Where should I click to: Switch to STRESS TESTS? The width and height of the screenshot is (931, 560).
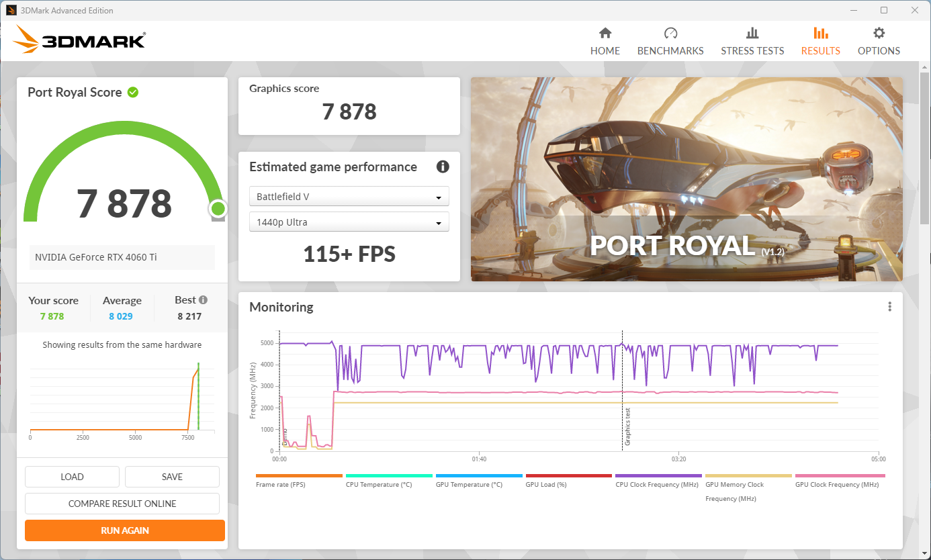click(x=752, y=42)
